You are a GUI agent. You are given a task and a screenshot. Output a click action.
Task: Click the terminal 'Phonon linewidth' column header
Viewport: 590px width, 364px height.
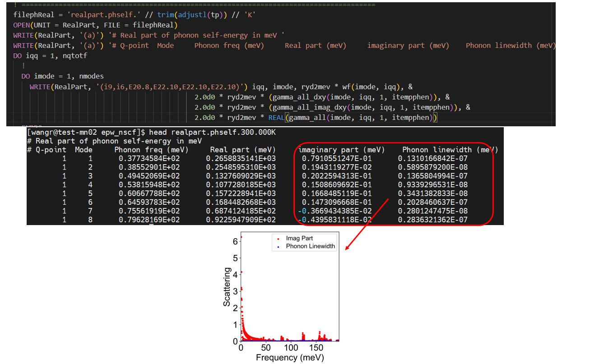point(450,150)
